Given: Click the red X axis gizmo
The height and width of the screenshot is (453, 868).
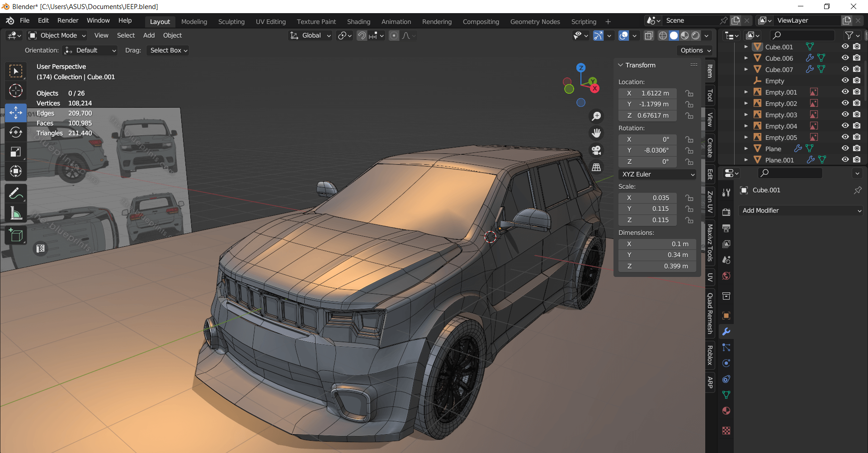Looking at the screenshot, I should tap(595, 89).
